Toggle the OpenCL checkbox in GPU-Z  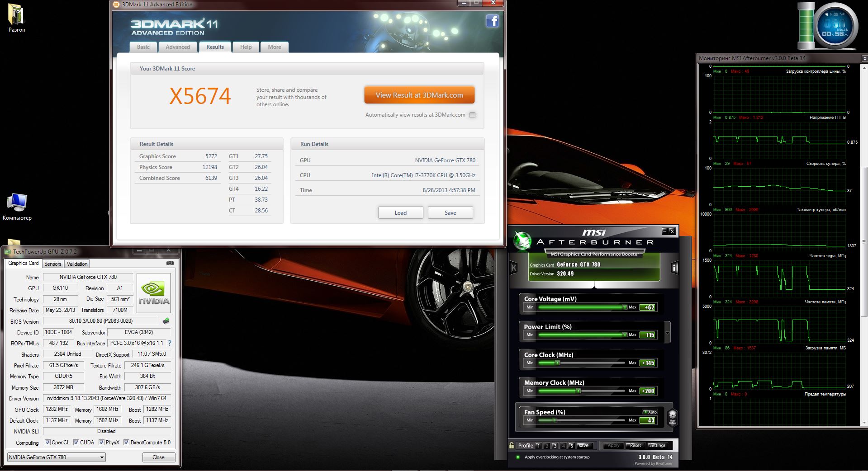coord(47,443)
